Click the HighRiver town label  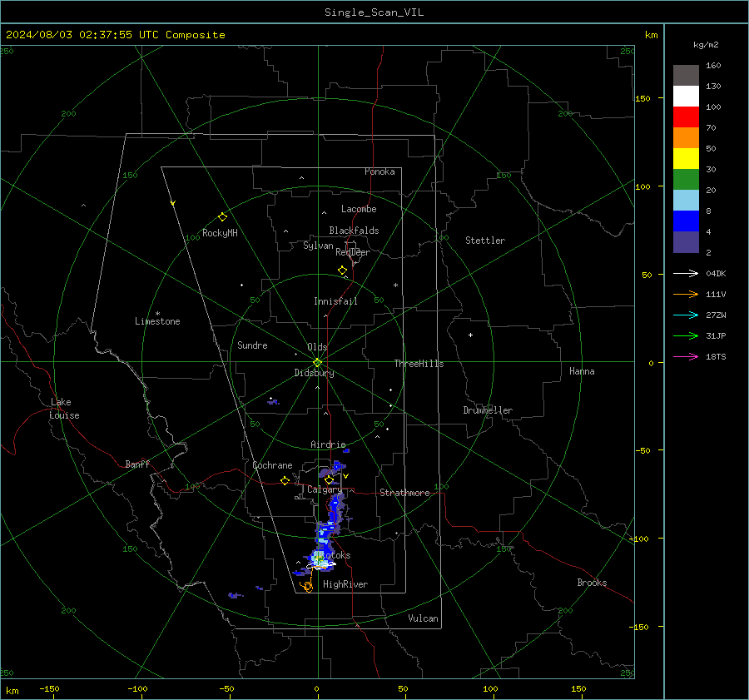345,584
